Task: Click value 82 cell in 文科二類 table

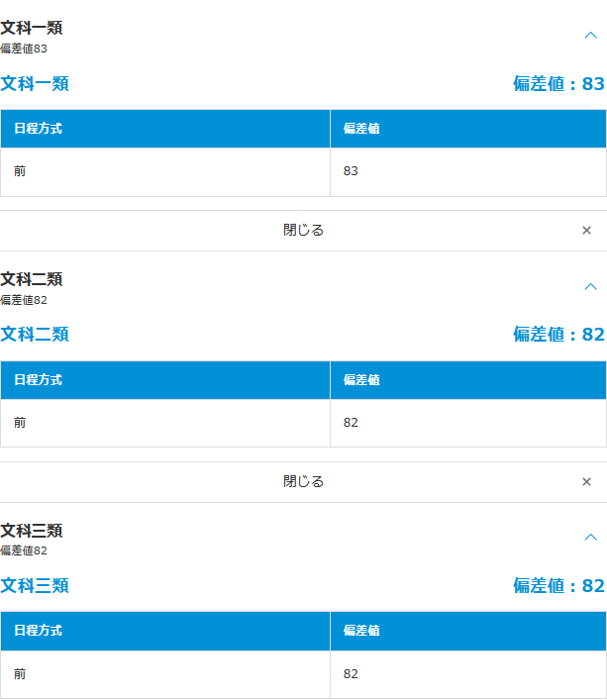Action: (351, 423)
